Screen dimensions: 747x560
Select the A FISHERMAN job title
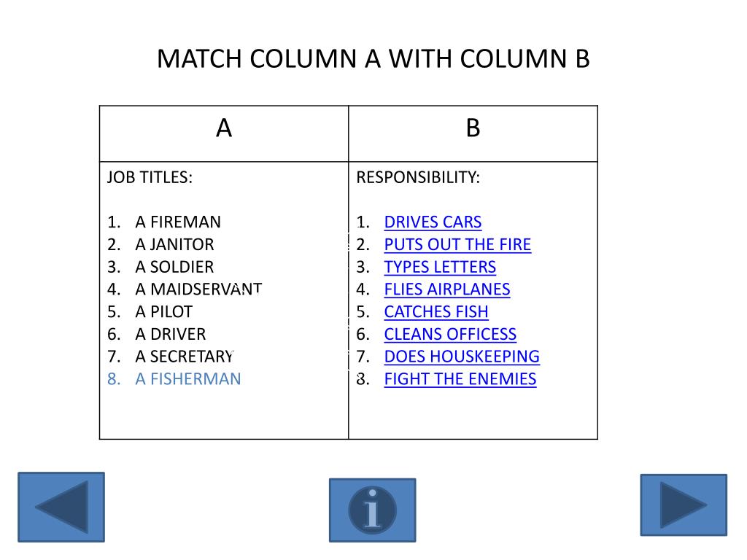point(187,378)
